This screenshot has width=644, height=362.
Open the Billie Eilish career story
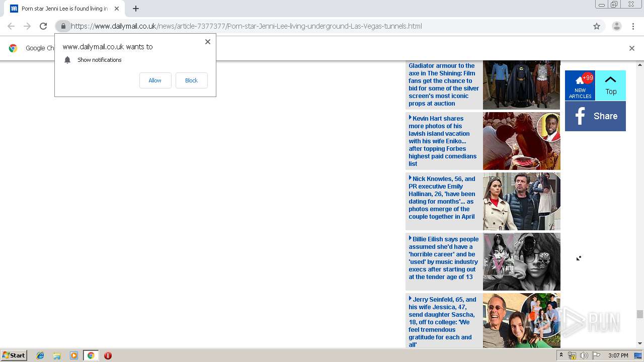(x=444, y=258)
